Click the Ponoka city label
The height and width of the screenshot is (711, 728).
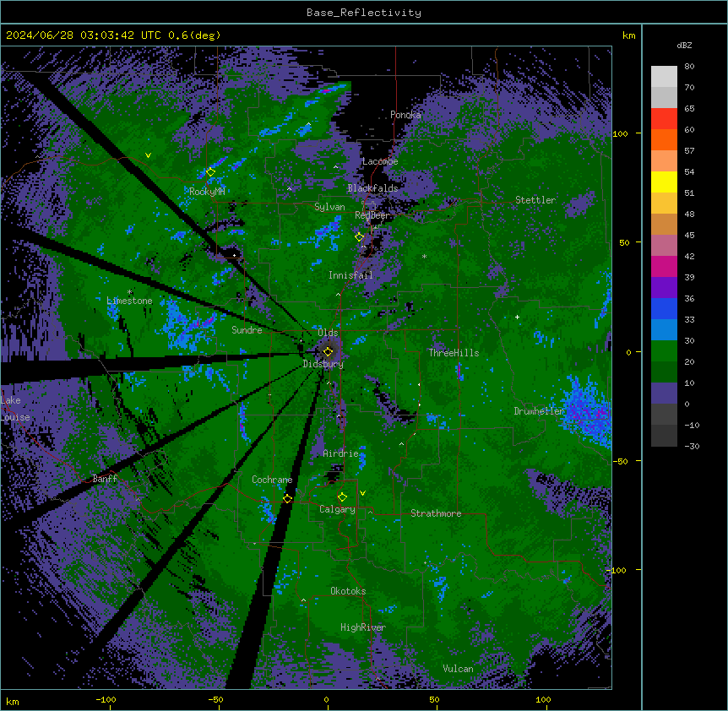coord(405,115)
